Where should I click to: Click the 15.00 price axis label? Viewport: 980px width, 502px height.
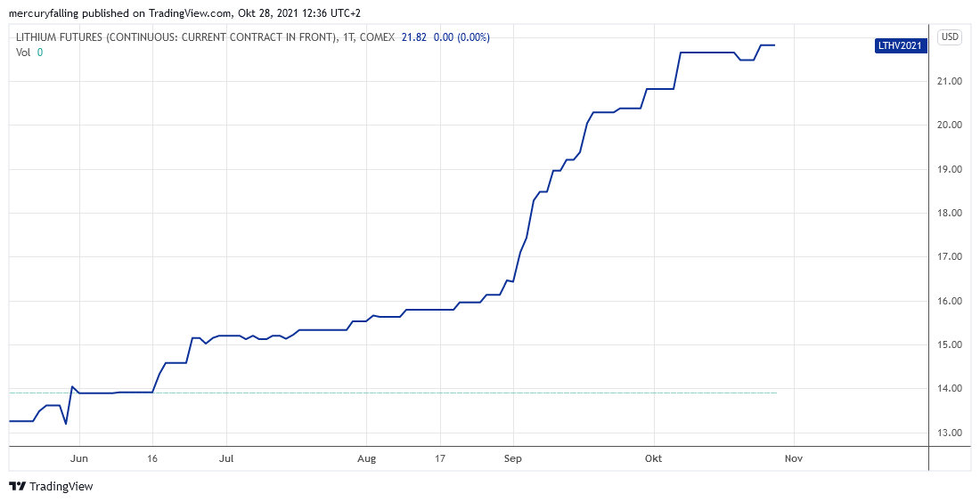pos(950,345)
